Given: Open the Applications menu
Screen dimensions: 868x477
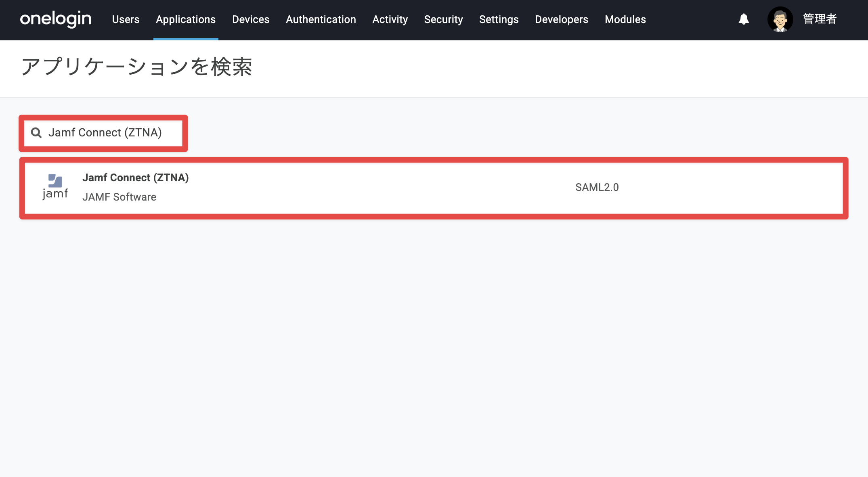Looking at the screenshot, I should pos(186,19).
